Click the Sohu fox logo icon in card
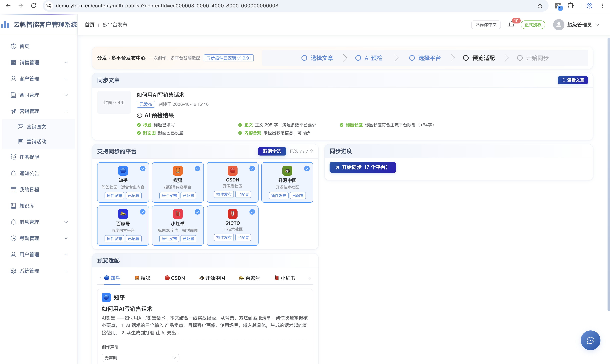Screen dimensions: 610x364 pyautogui.click(x=178, y=171)
